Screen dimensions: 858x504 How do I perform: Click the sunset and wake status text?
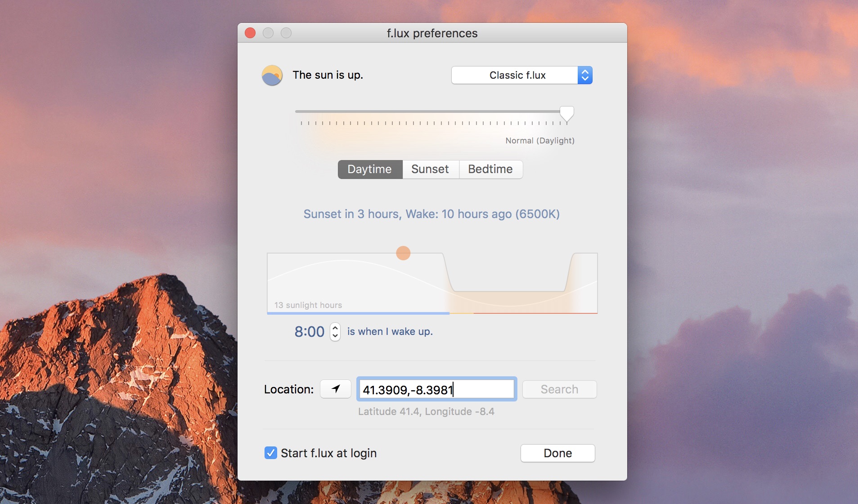431,214
